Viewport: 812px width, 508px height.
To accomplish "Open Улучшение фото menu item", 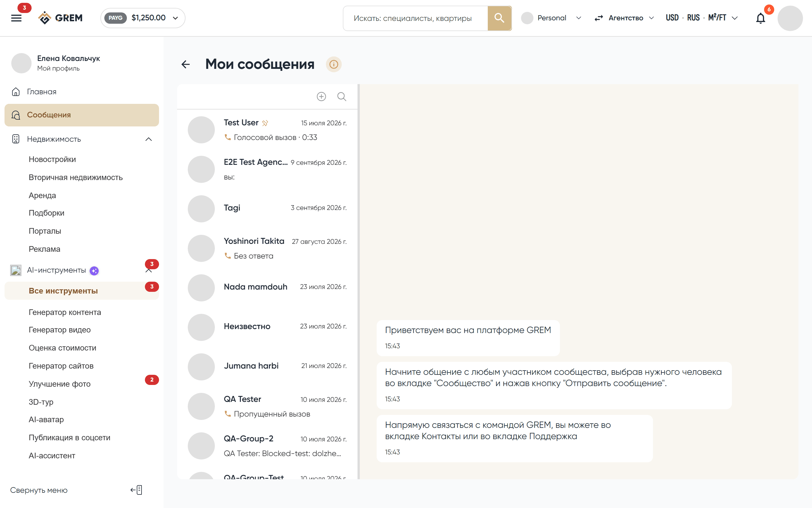I will (x=60, y=384).
